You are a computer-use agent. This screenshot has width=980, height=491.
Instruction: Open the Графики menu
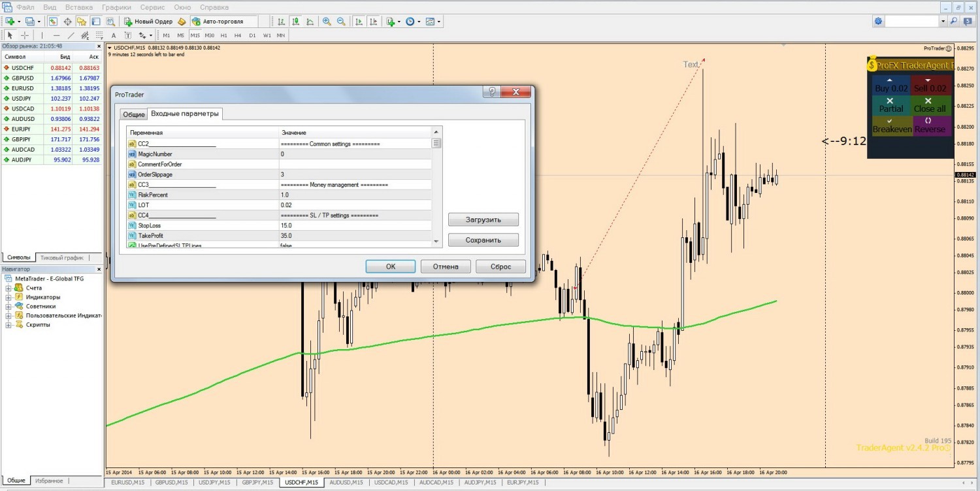(116, 7)
